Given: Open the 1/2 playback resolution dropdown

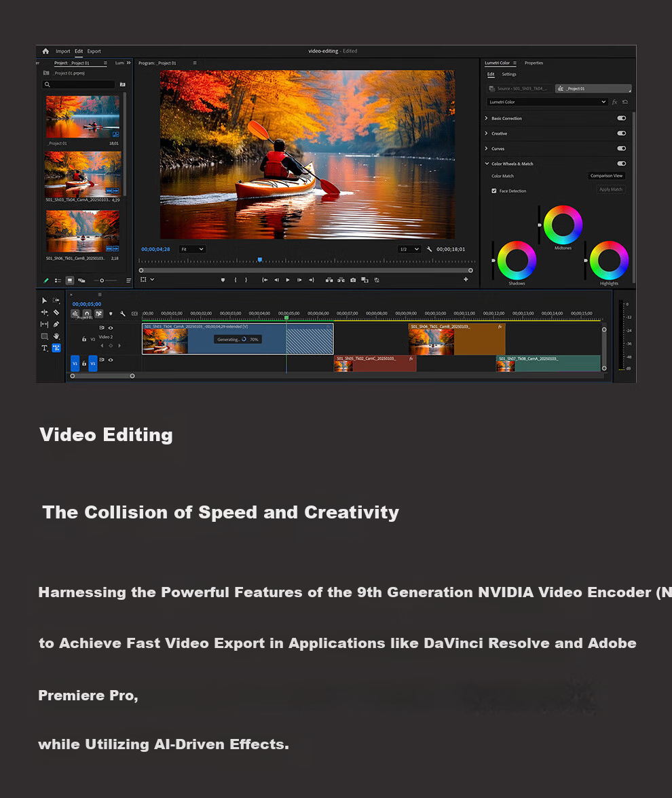Looking at the screenshot, I should pyautogui.click(x=409, y=250).
